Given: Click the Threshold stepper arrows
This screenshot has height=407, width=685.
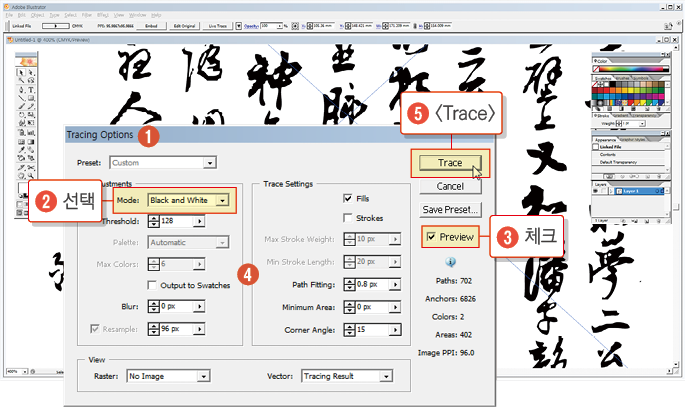Looking at the screenshot, I should coord(154,221).
